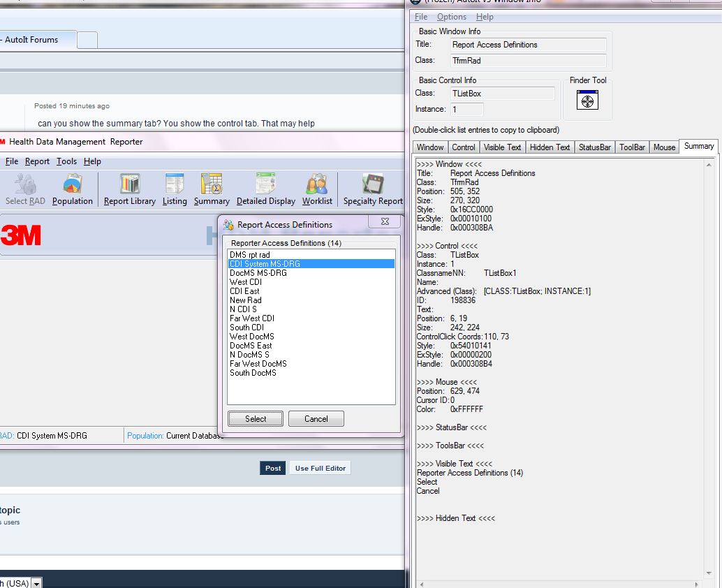Screen dimensions: 722x588
Task: Select 'West DocMS' in the list
Action: tap(311, 337)
